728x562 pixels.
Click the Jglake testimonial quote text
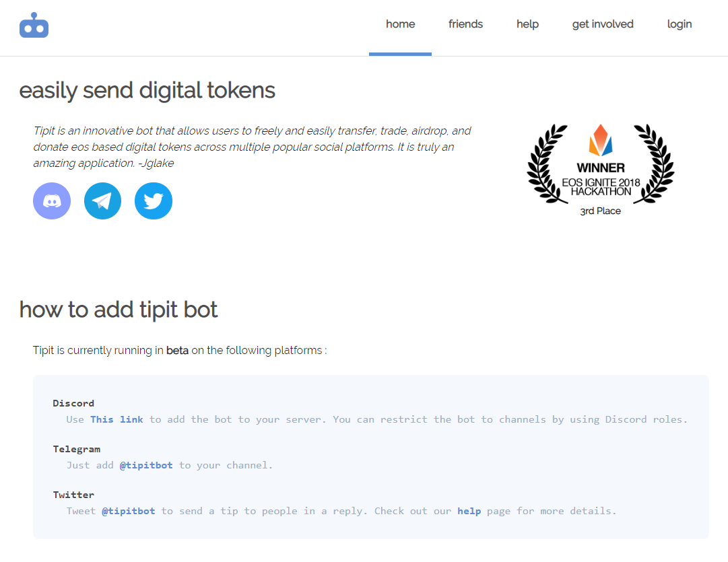point(252,147)
